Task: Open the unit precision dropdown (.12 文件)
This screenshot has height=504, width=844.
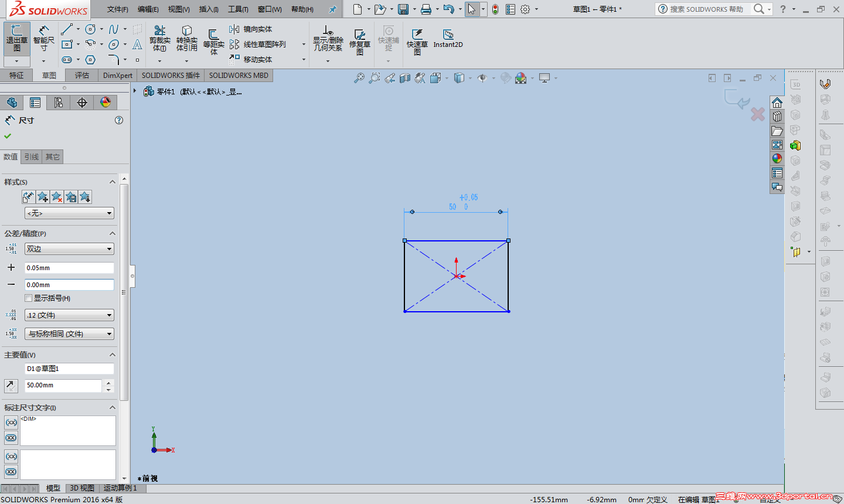Action: 69,315
